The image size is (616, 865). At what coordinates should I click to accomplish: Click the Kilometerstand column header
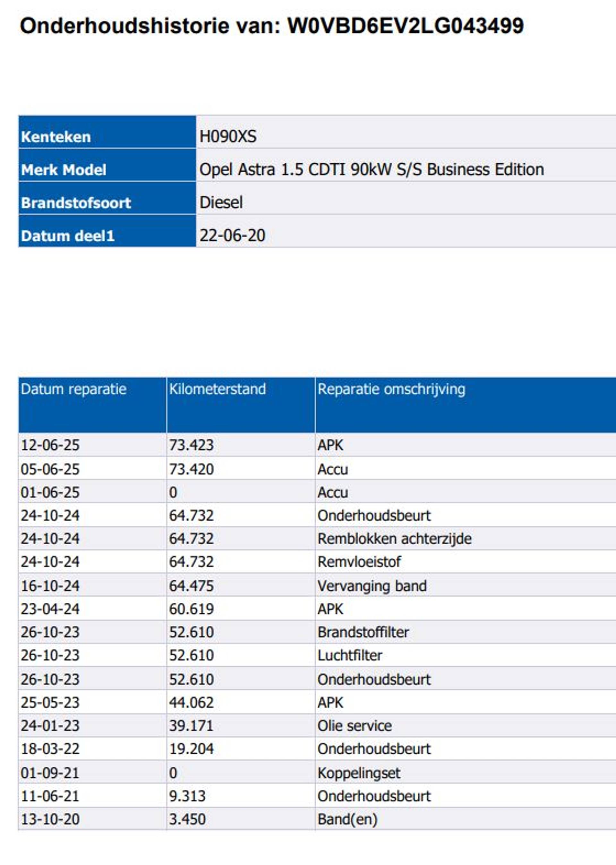click(x=217, y=389)
